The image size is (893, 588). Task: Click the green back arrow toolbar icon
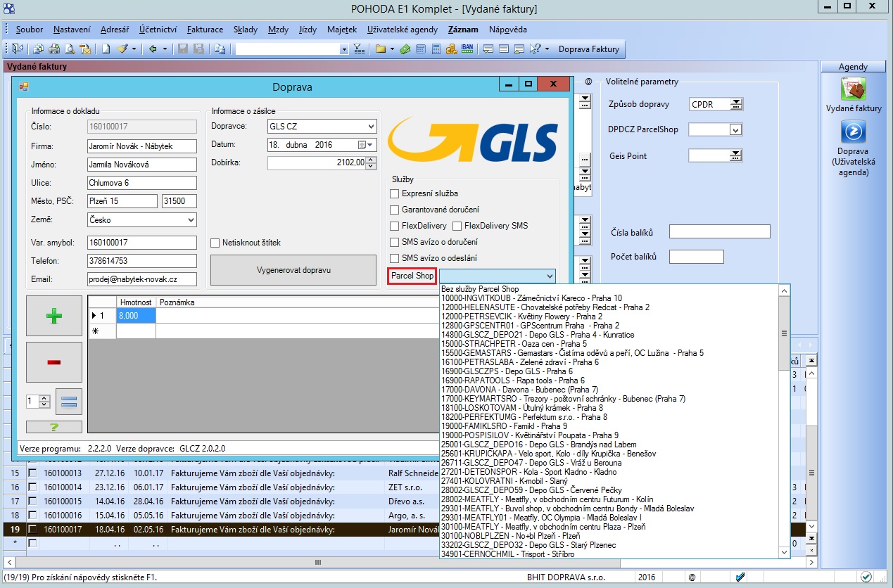click(x=152, y=49)
